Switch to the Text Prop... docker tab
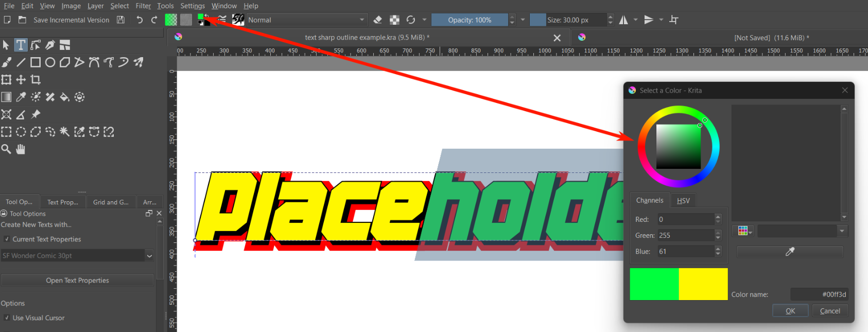Image resolution: width=868 pixels, height=332 pixels. [62, 202]
